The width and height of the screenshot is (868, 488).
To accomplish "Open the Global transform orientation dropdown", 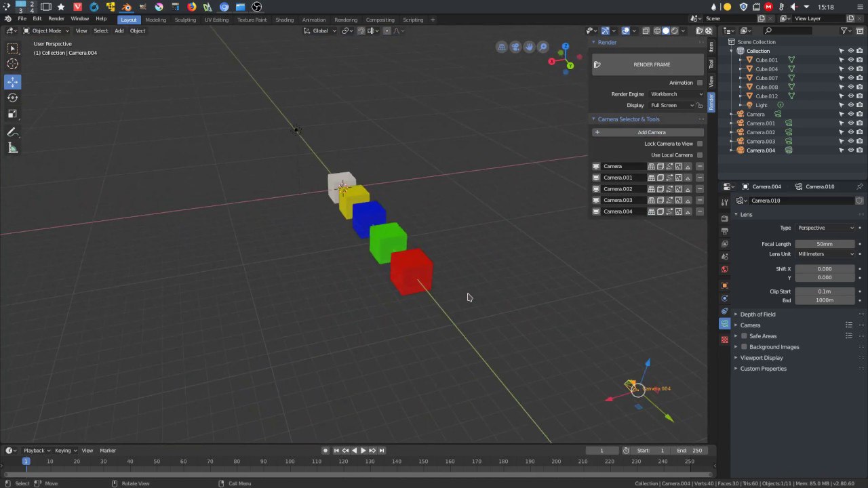I will coord(319,30).
